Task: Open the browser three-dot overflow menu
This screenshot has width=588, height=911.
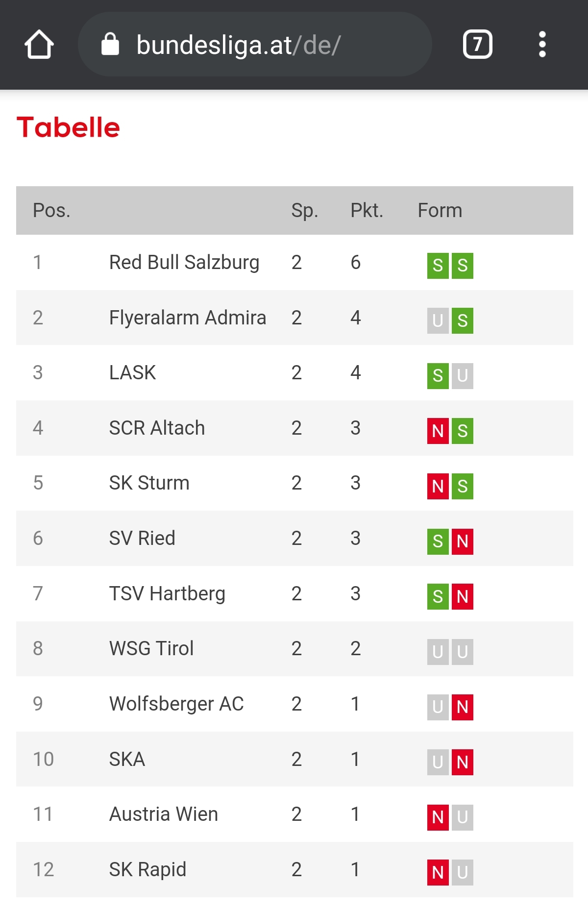Action: pyautogui.click(x=542, y=45)
